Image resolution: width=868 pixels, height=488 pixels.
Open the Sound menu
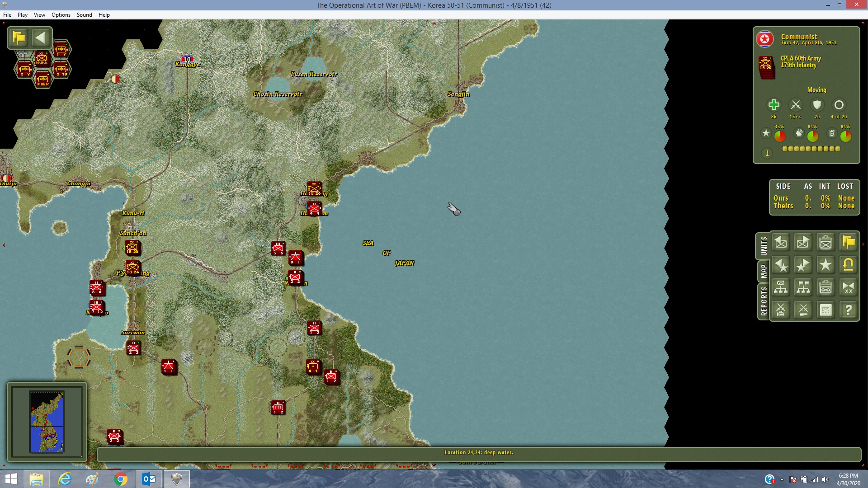click(85, 15)
